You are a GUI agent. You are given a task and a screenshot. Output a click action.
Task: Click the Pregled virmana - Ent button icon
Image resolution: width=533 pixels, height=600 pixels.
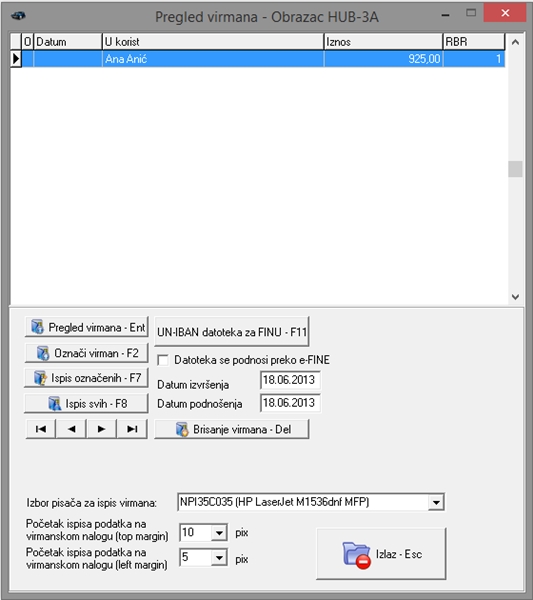(x=37, y=327)
